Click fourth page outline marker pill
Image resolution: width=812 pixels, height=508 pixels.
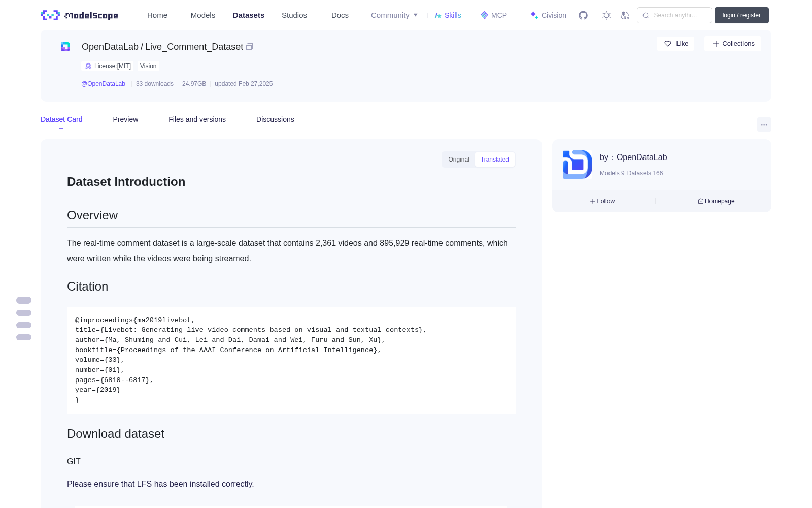click(24, 337)
